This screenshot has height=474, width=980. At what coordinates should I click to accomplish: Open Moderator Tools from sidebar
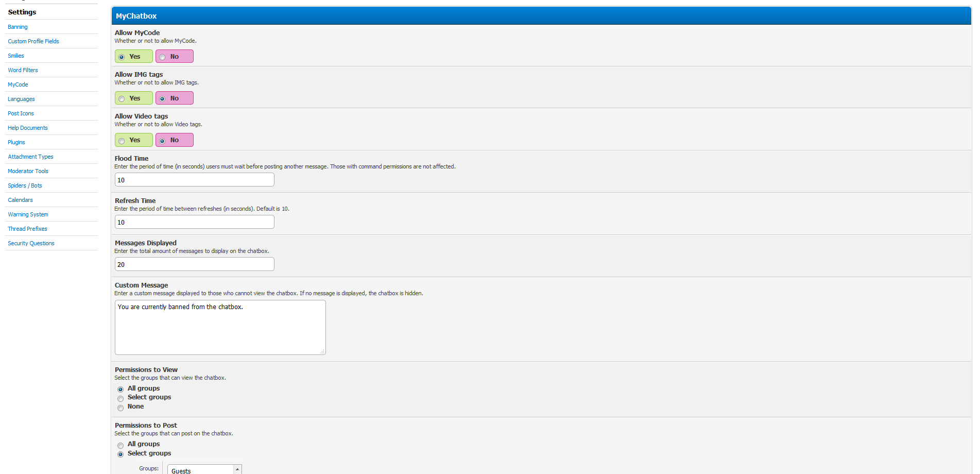point(28,171)
